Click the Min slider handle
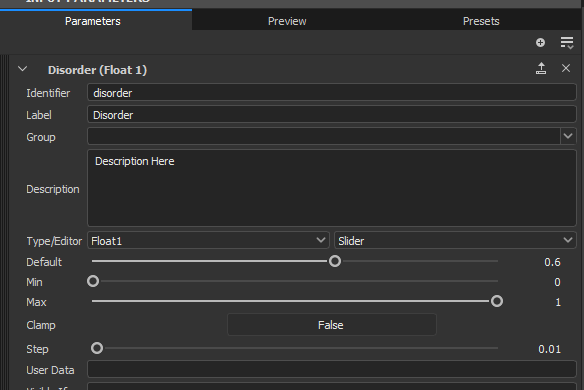The width and height of the screenshot is (584, 390). click(93, 281)
